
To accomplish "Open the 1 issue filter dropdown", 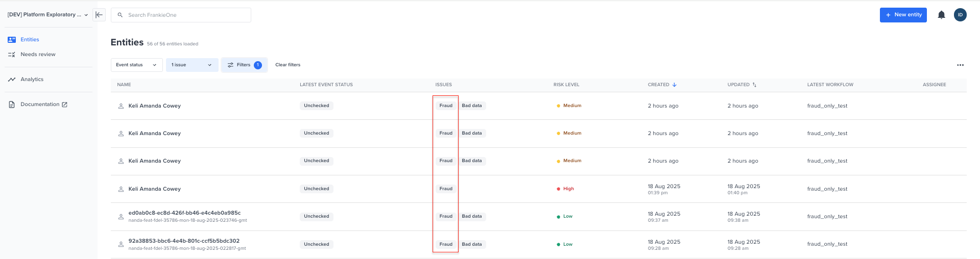I will point(192,65).
